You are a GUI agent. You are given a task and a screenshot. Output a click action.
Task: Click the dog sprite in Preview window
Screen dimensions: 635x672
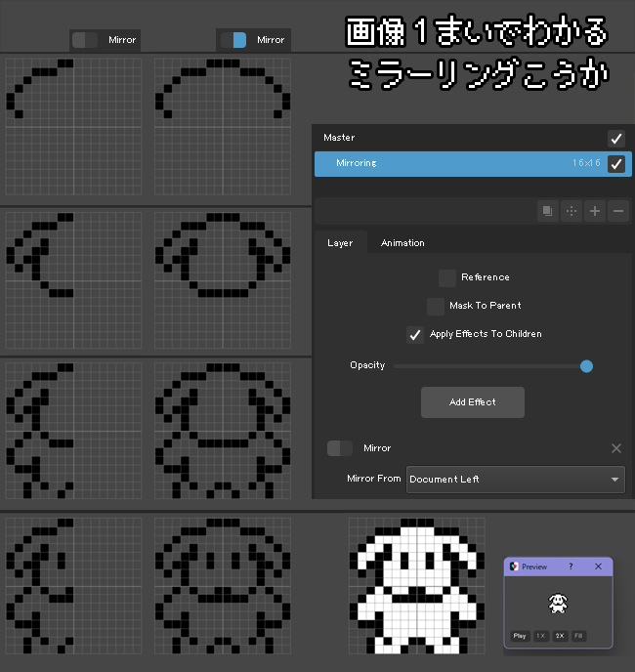coord(558,603)
